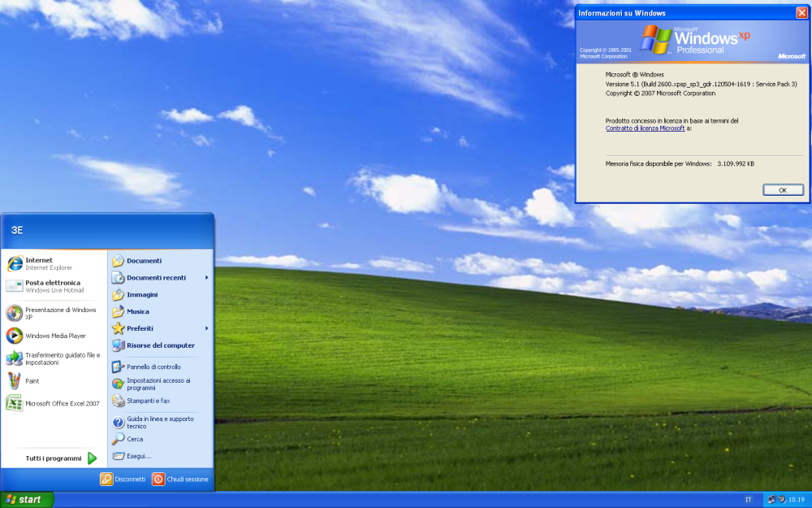Open Stampanti e fax

point(148,401)
